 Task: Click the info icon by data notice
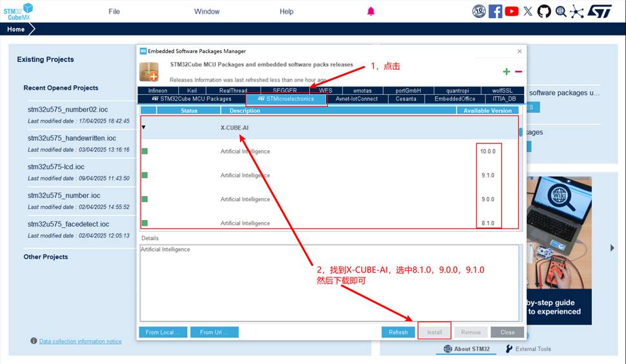[34, 341]
